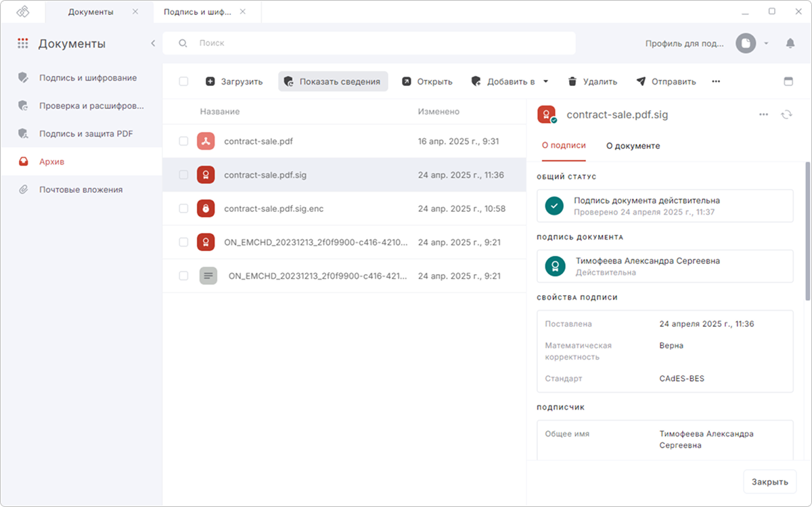Check the box for contract-sale.pdf.sig.enc

pos(183,208)
